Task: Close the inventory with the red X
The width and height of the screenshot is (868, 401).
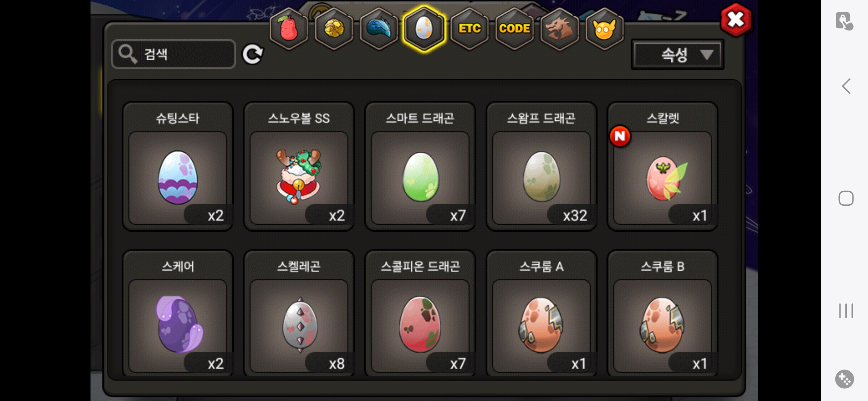Action: tap(736, 20)
